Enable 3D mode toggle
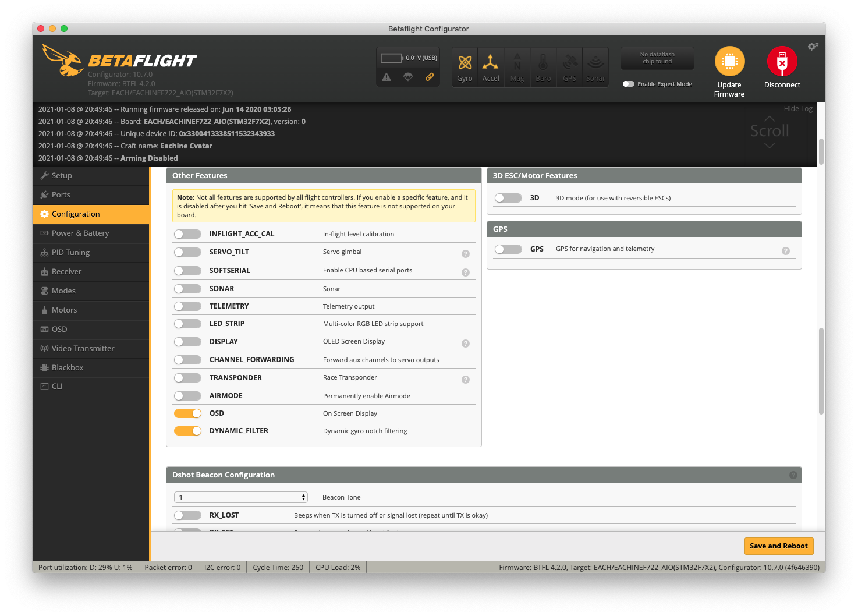 pos(508,198)
